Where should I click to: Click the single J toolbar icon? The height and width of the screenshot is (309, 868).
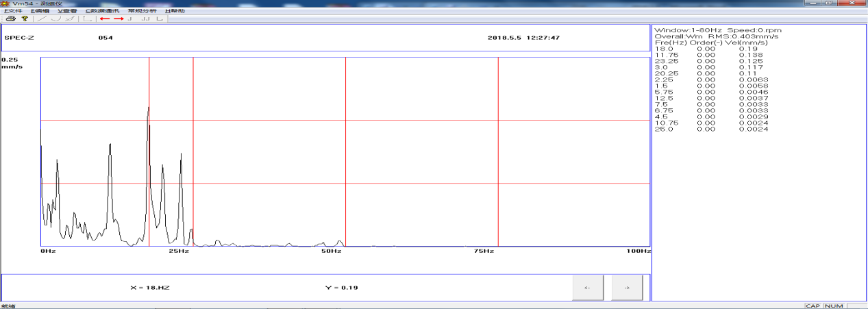131,18
